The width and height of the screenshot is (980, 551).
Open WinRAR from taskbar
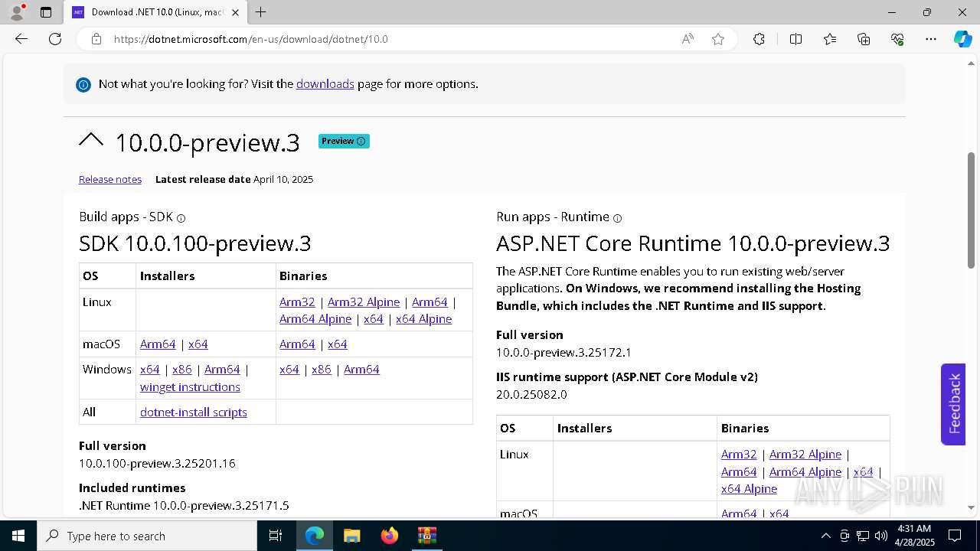click(x=426, y=536)
